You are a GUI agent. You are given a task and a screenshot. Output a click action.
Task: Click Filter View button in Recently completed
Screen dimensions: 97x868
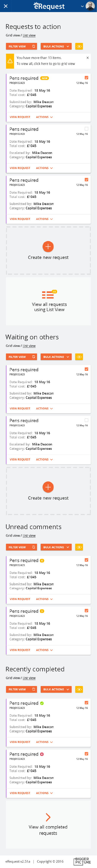[22, 689]
